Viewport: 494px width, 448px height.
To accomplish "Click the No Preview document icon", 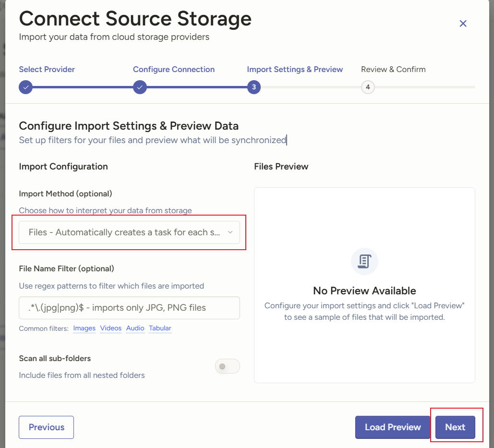I will tap(364, 262).
